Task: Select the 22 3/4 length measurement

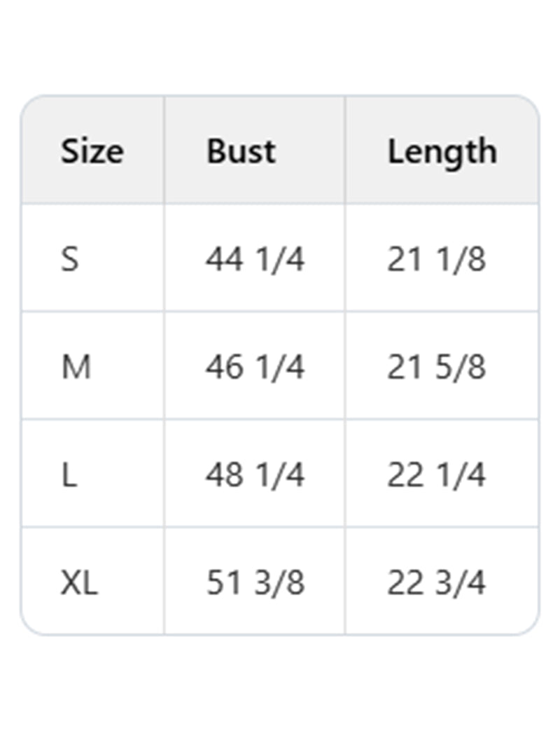Action: [x=436, y=583]
